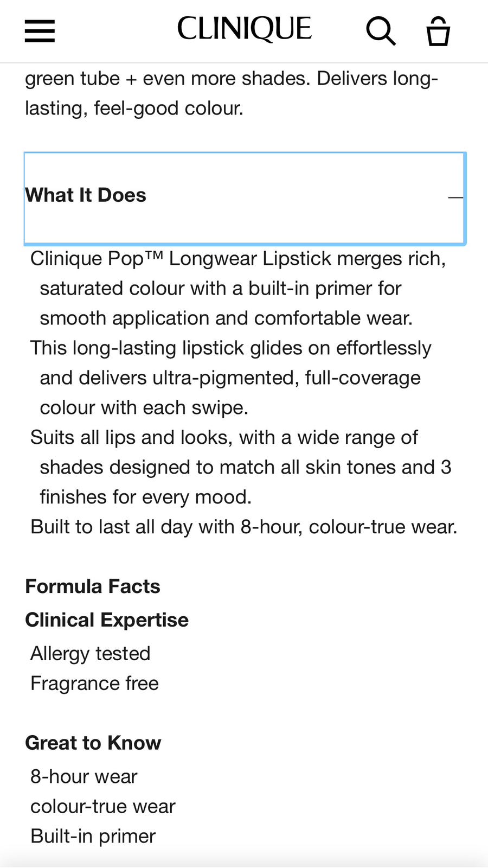Select the Great to Know heading
Image resolution: width=488 pixels, height=868 pixels.
[93, 743]
